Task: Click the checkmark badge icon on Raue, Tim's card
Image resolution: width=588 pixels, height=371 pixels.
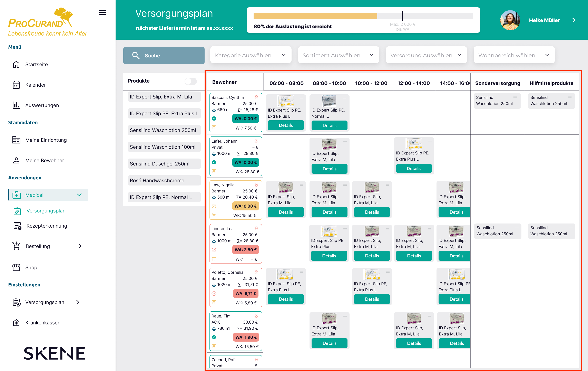Action: [214, 337]
